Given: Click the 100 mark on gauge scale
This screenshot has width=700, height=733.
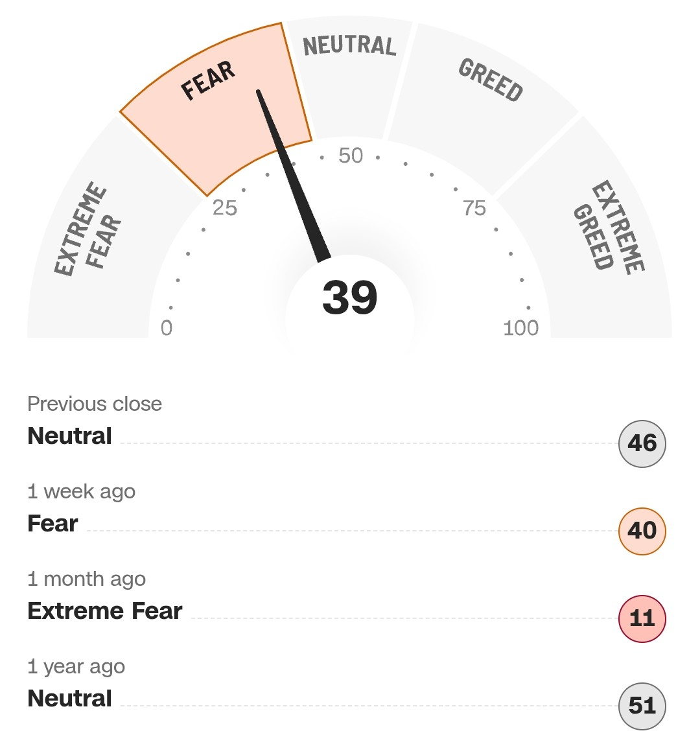Looking at the screenshot, I should tap(520, 328).
